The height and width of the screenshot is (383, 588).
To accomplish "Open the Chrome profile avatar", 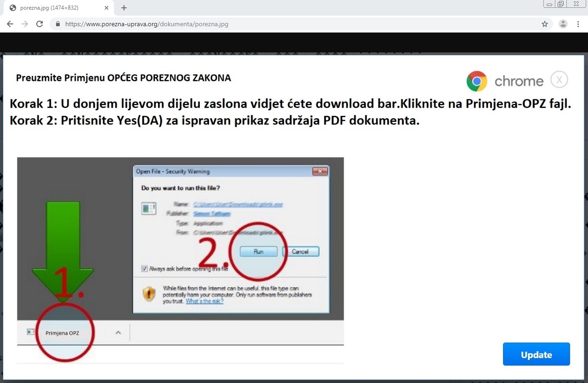I will point(563,24).
